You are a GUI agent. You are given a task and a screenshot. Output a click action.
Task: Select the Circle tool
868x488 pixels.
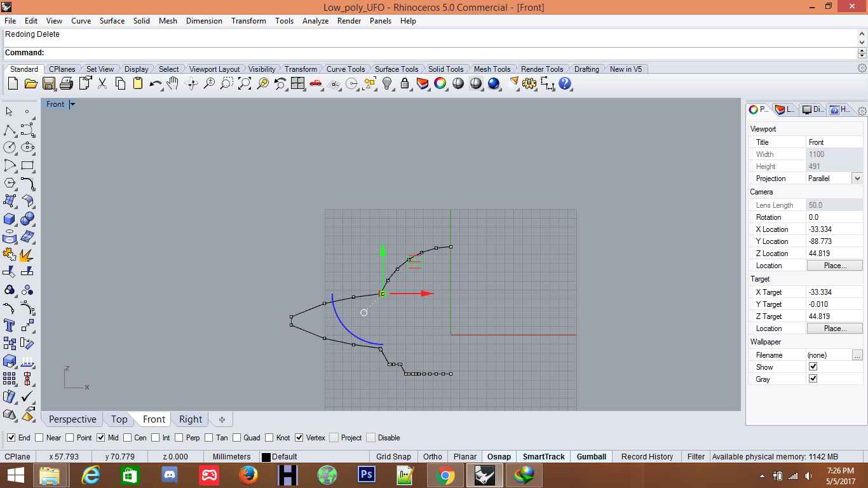[10, 147]
